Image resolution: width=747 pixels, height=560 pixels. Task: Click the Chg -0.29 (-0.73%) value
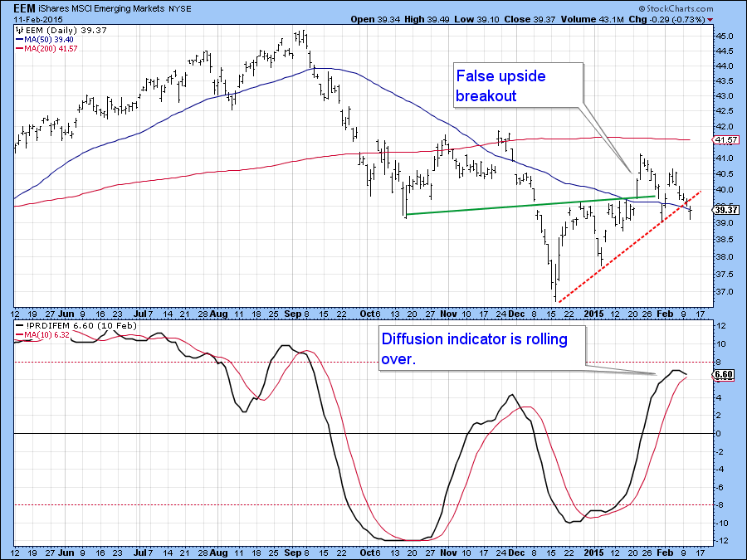[x=666, y=20]
